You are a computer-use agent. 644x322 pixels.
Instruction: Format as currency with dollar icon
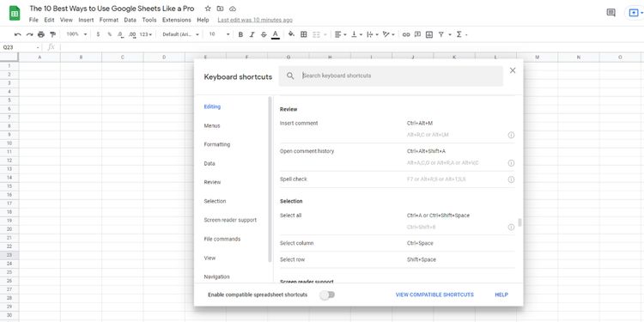point(98,34)
